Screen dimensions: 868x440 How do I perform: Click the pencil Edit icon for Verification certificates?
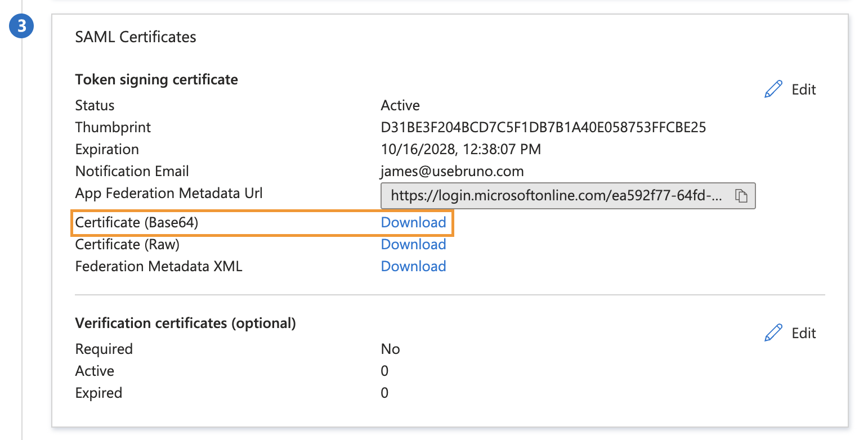[773, 333]
